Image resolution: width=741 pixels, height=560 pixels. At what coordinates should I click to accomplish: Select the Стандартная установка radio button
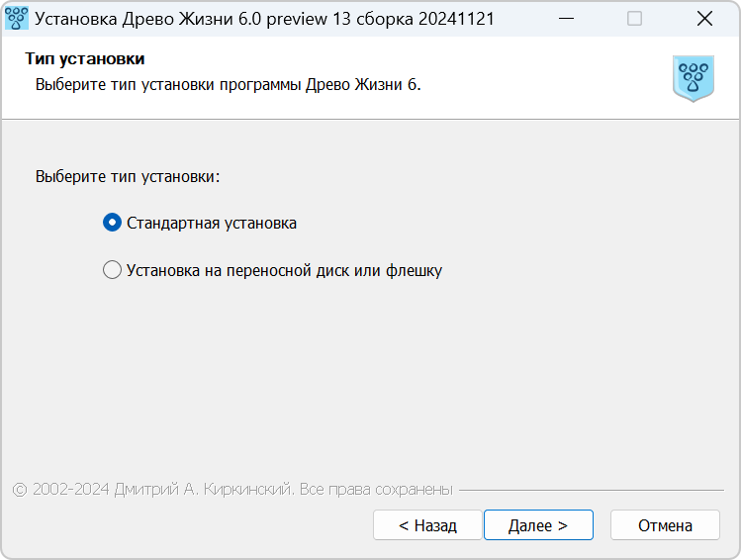coord(112,222)
